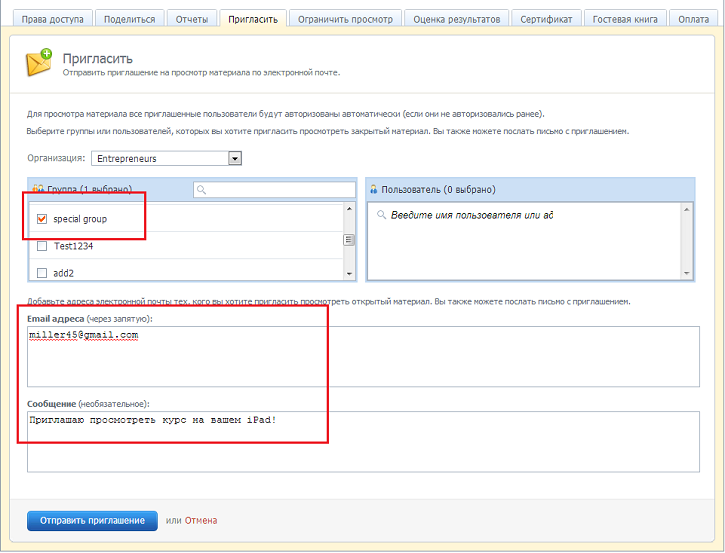This screenshot has width=725, height=553.
Task: Open the Оценка результатов tab
Action: 457,19
